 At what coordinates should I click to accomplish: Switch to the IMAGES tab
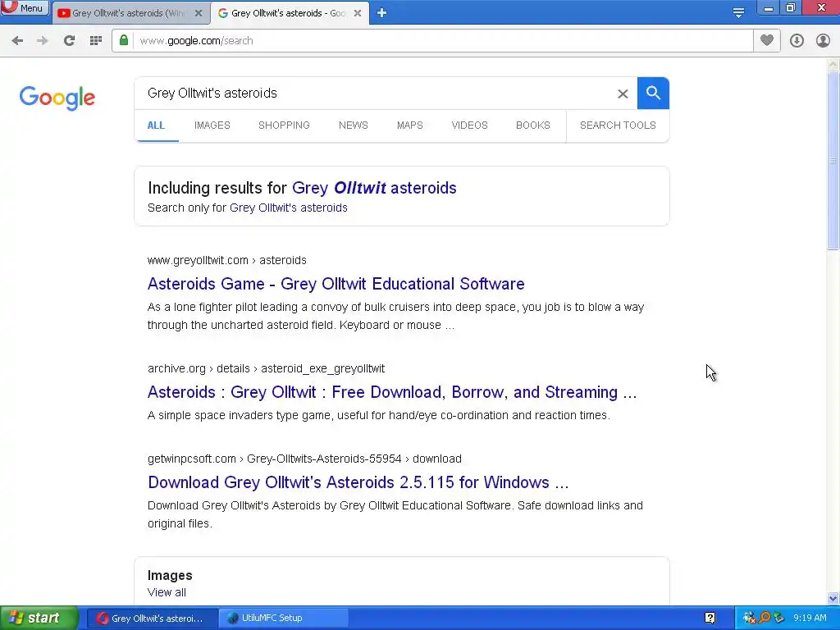(212, 126)
